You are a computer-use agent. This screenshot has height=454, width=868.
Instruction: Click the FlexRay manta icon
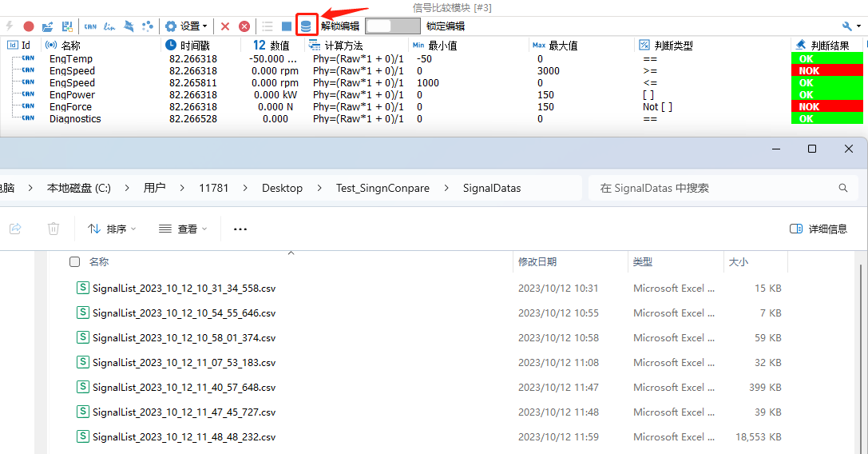[129, 26]
